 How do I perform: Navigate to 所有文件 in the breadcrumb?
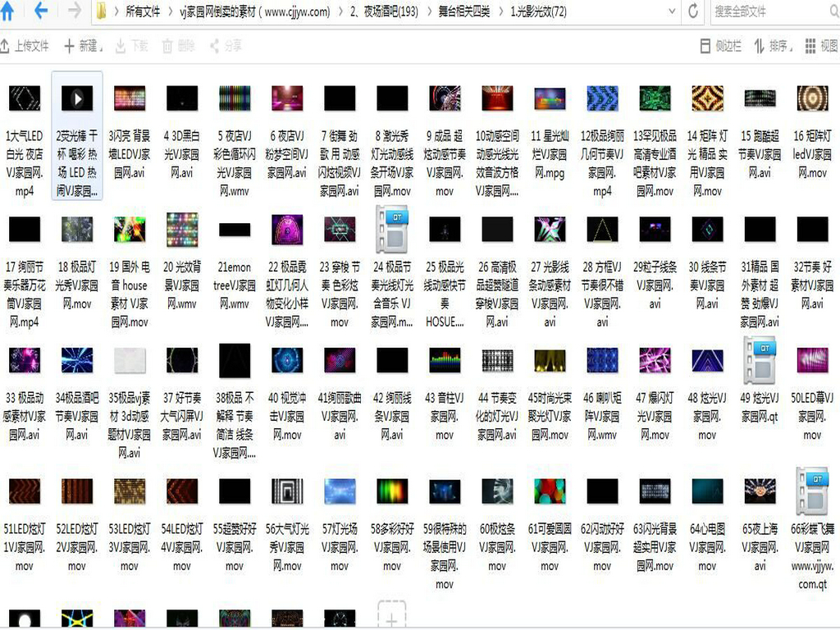(145, 12)
